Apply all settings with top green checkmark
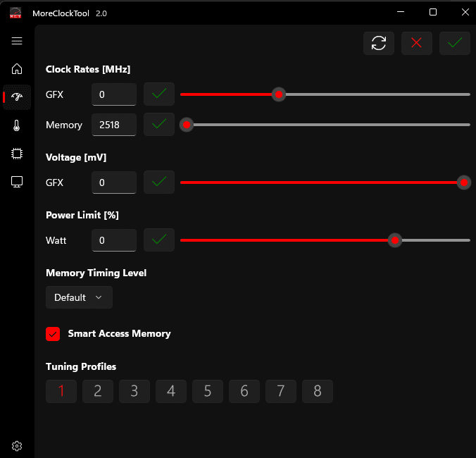 454,43
